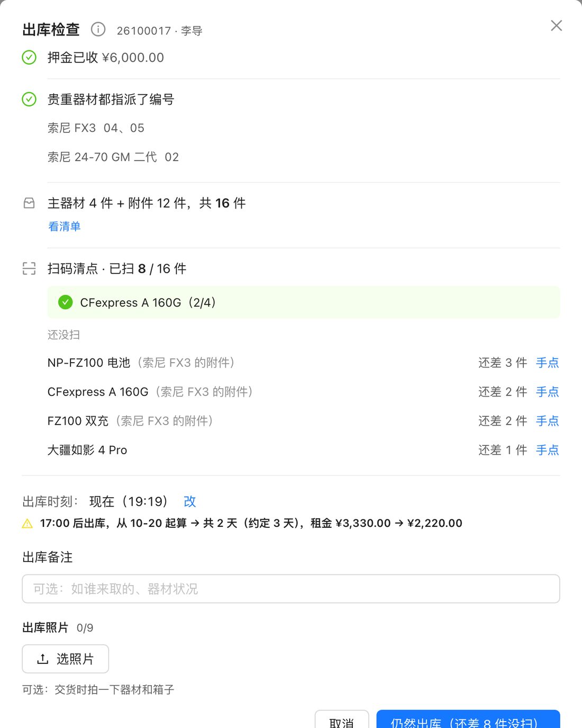Click 改 to change 出库时刻

pyautogui.click(x=190, y=501)
